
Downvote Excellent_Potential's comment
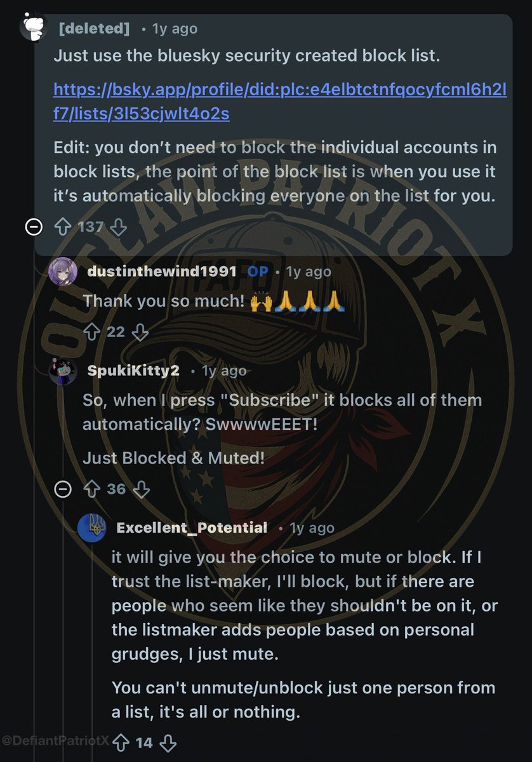tap(168, 742)
